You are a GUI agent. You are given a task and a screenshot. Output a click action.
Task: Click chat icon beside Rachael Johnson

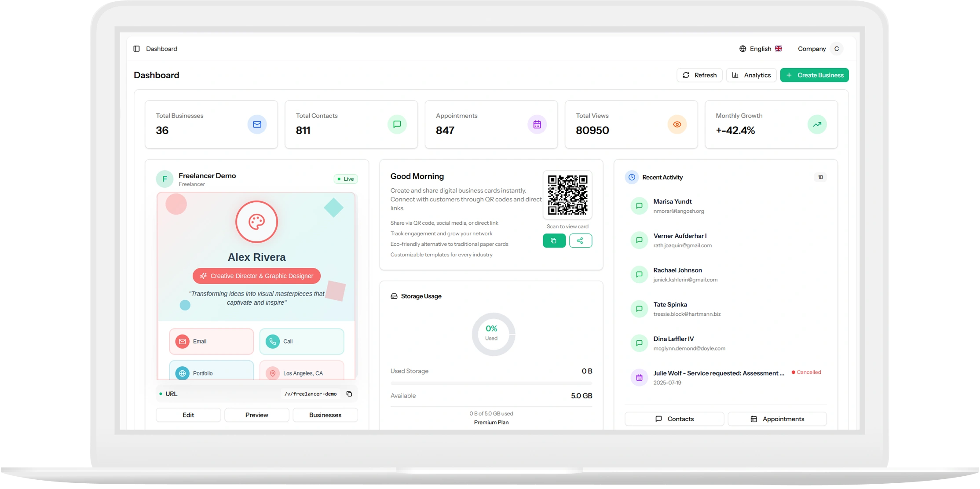(x=639, y=274)
